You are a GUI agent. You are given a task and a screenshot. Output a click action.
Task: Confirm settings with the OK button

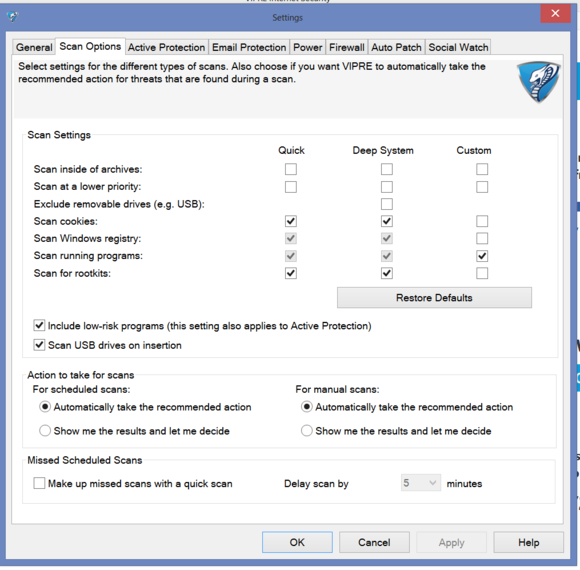[297, 542]
